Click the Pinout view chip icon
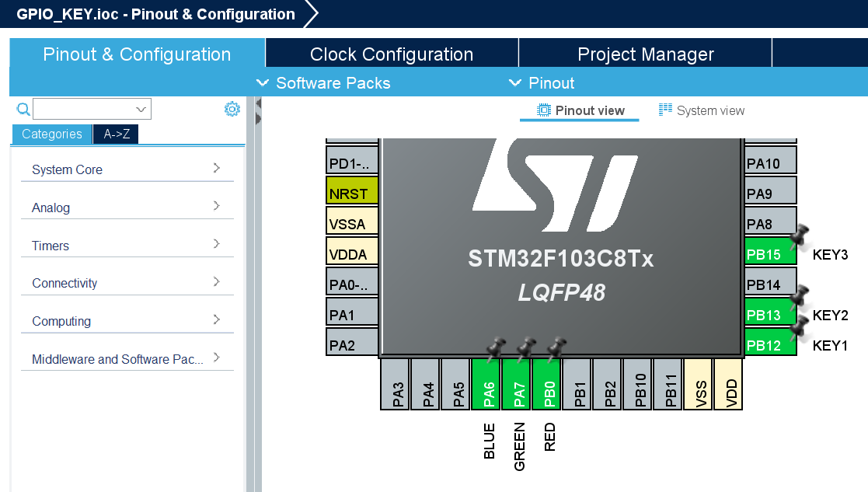 pyautogui.click(x=546, y=110)
